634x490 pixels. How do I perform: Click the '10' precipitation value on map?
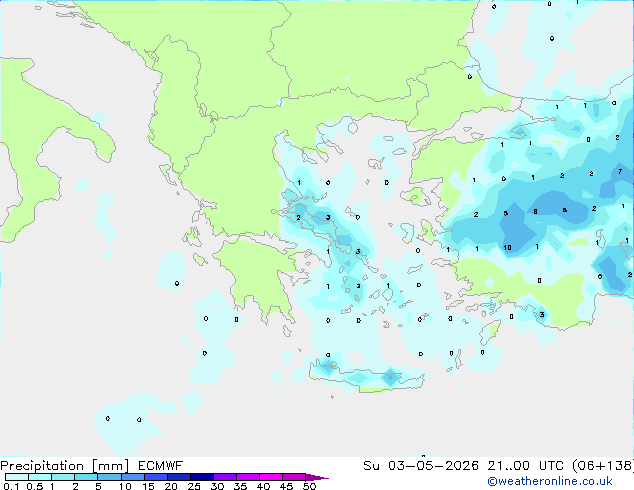point(507,247)
